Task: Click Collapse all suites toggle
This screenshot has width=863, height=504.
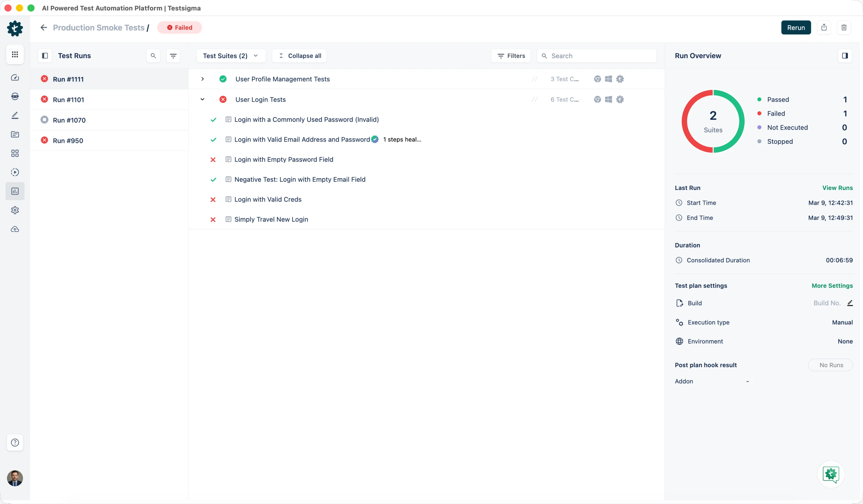Action: (x=299, y=56)
